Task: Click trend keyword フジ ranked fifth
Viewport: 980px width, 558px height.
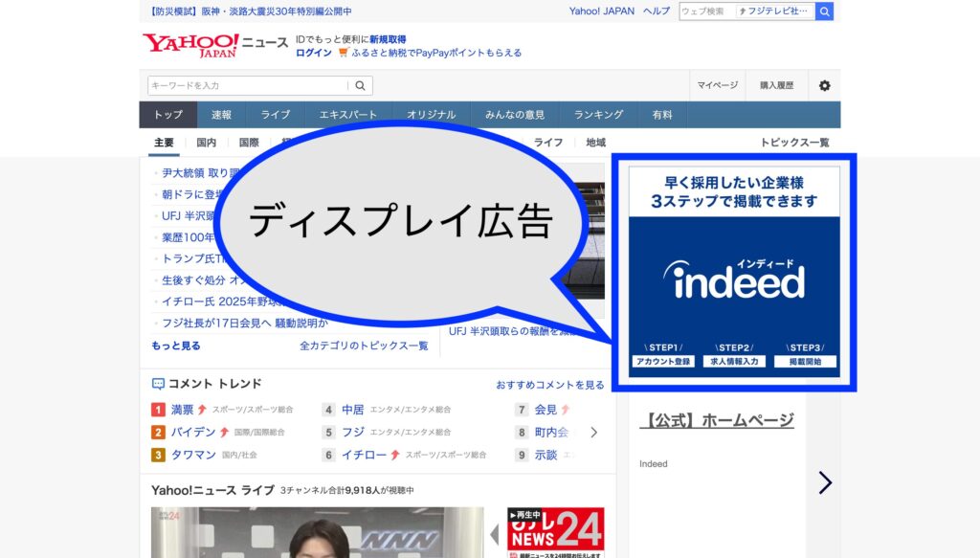Action: [x=352, y=432]
